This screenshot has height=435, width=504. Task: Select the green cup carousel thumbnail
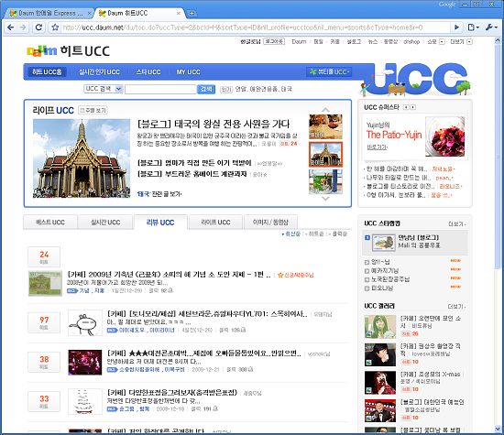point(325,182)
